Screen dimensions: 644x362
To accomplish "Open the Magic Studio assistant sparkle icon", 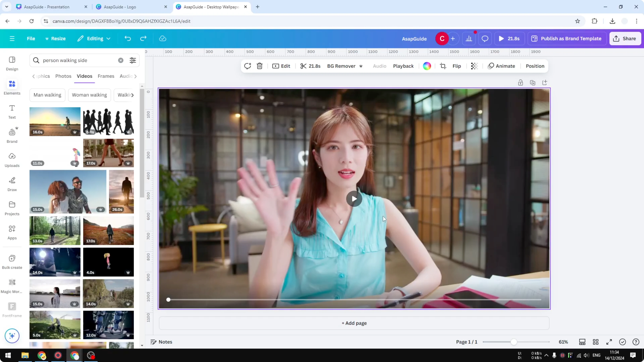I will point(12,336).
